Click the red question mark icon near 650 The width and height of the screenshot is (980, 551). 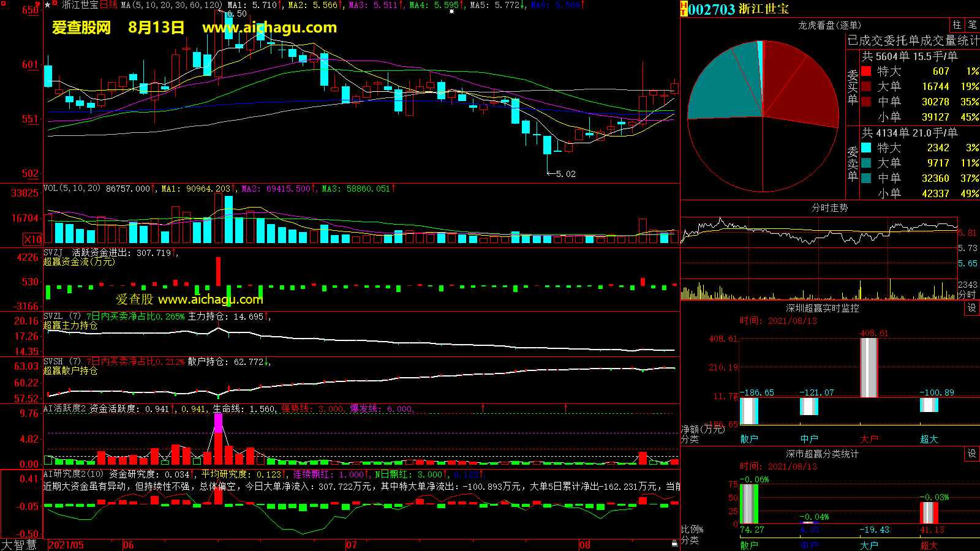tap(38, 6)
